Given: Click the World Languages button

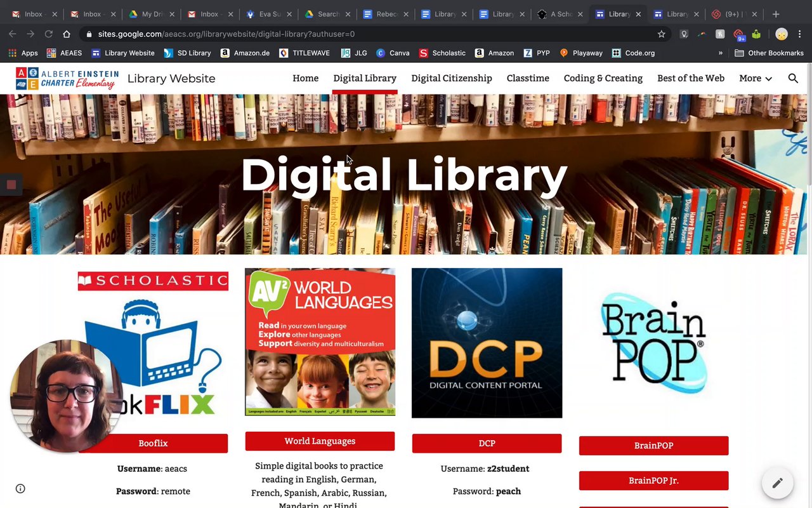Looking at the screenshot, I should coord(320,441).
